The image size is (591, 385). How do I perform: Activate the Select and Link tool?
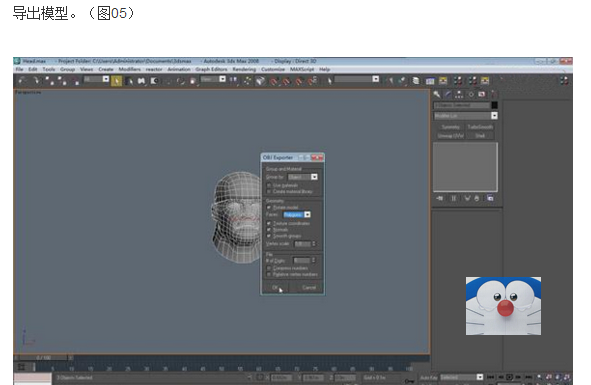[49, 81]
